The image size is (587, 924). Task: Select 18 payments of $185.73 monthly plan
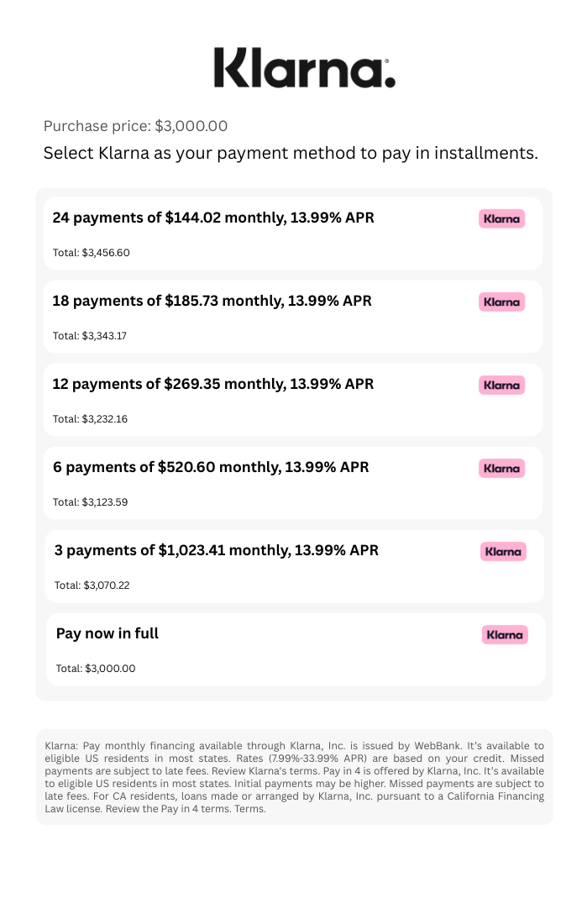pos(293,317)
